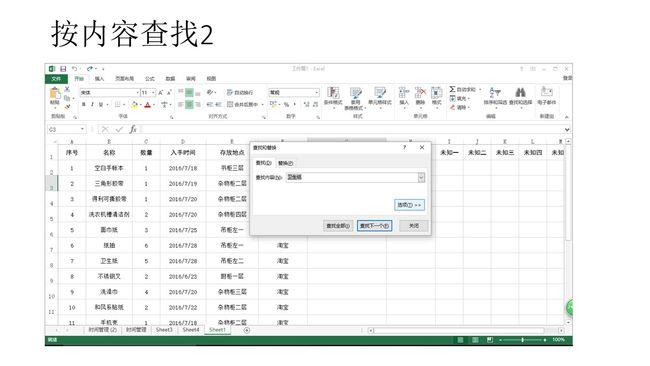Click the Delete cells (删除) icon
Viewport: 650px width, 366px height.
[x=420, y=93]
